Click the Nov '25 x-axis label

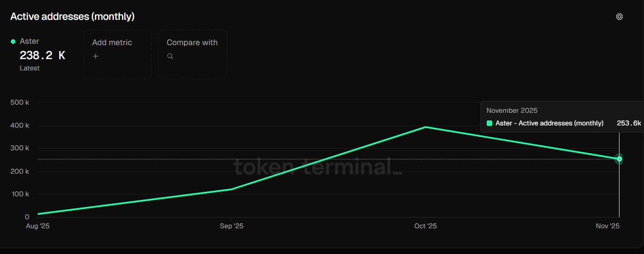(608, 226)
